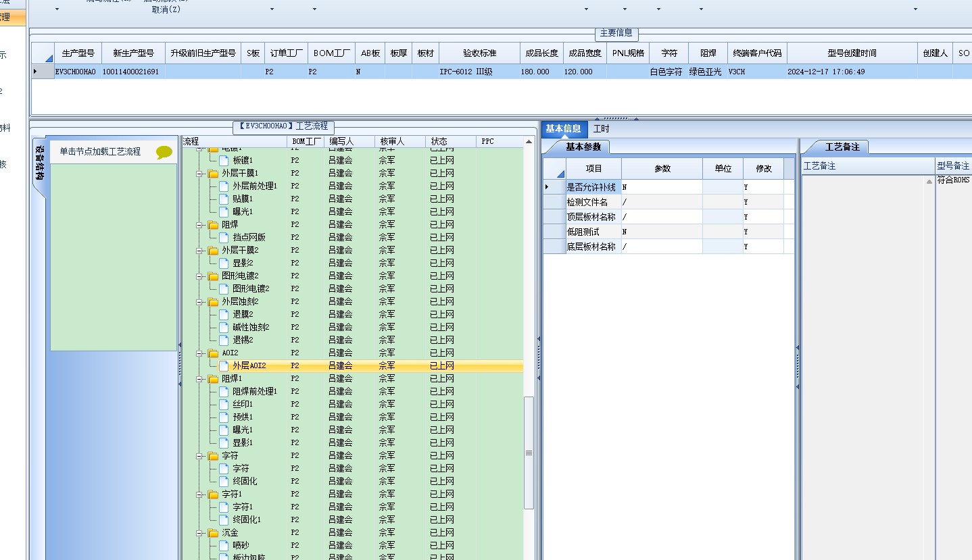This screenshot has width=972, height=560.
Task: Select the 外层前处理1 process step
Action: (254, 186)
